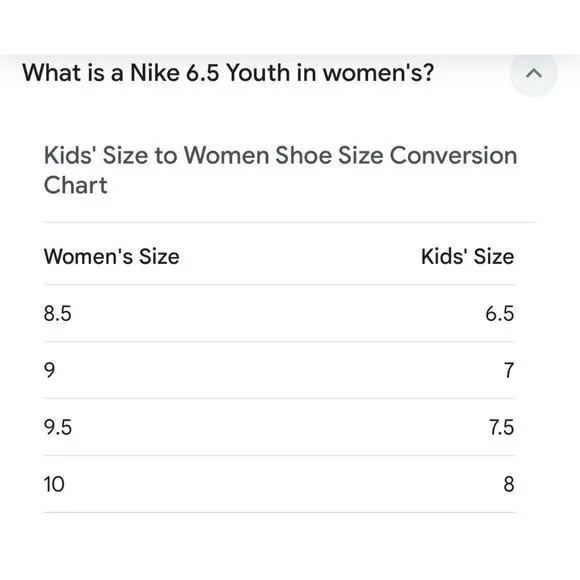Click the word Chart in the heading
Screen dimensions: 580x580
click(x=76, y=185)
